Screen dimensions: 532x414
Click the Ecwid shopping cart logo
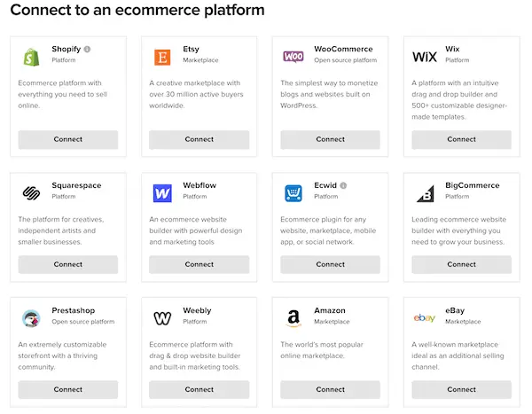tap(293, 193)
